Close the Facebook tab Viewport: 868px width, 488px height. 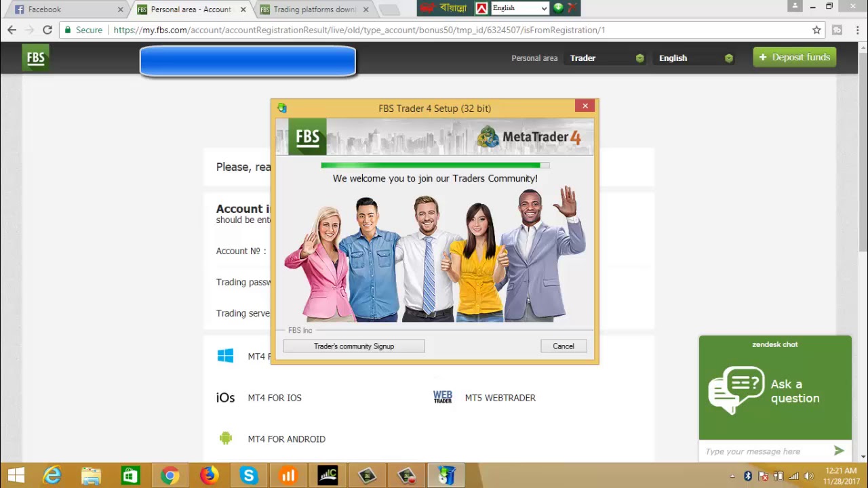(121, 9)
